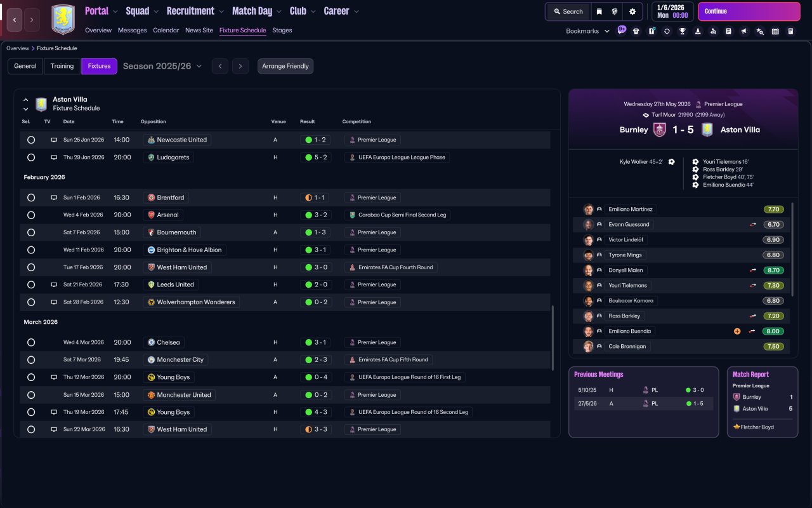Select the Bournemouth fixture radio button
This screenshot has width=812, height=508.
[x=31, y=232]
